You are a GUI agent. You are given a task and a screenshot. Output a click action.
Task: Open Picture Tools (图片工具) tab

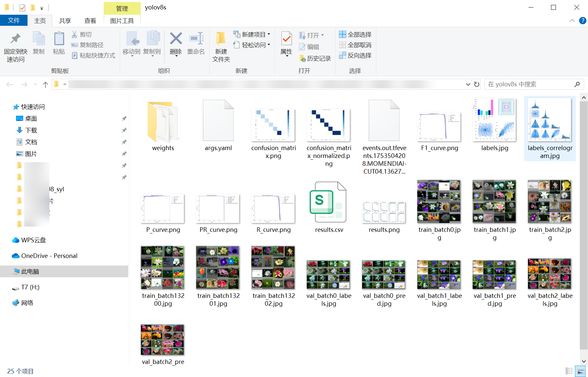tap(122, 21)
